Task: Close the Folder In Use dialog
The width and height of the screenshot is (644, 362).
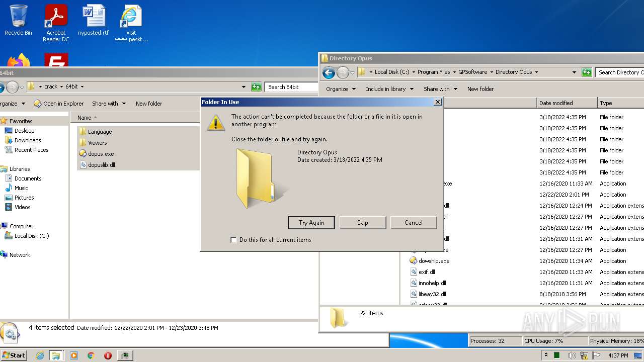Action: pos(438,102)
